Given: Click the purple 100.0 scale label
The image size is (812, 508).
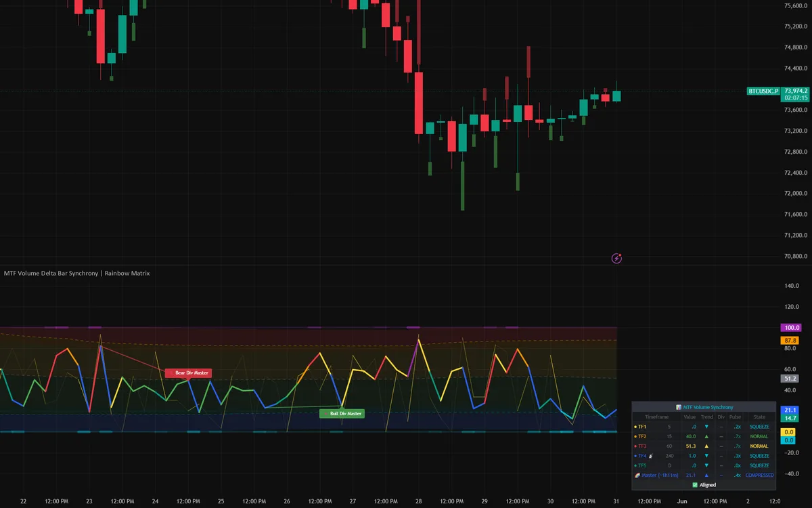Looking at the screenshot, I should point(792,328).
